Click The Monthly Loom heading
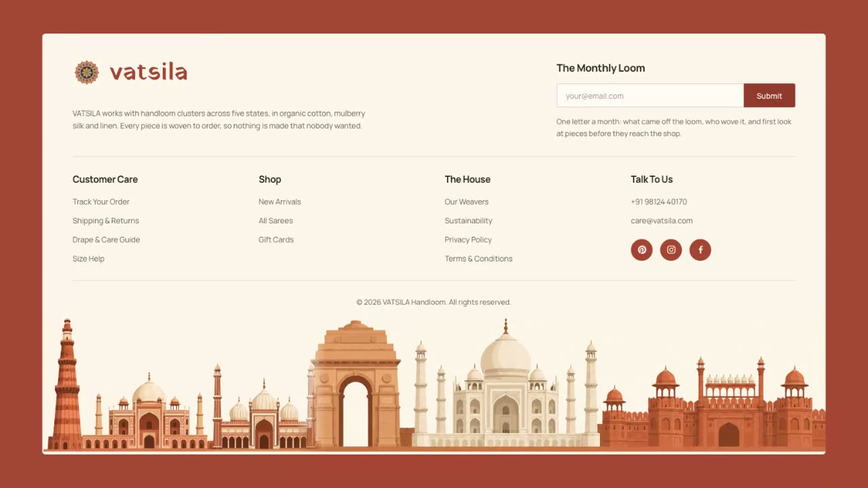 point(601,68)
